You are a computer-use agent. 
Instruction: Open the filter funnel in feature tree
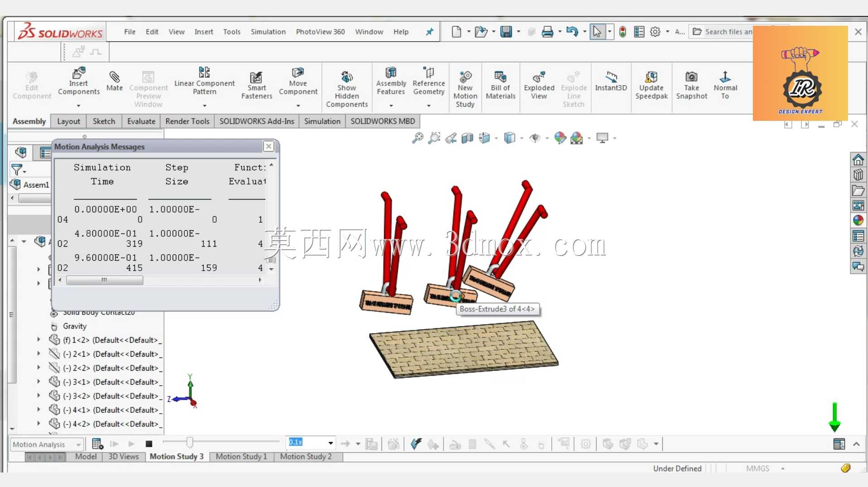click(x=17, y=170)
